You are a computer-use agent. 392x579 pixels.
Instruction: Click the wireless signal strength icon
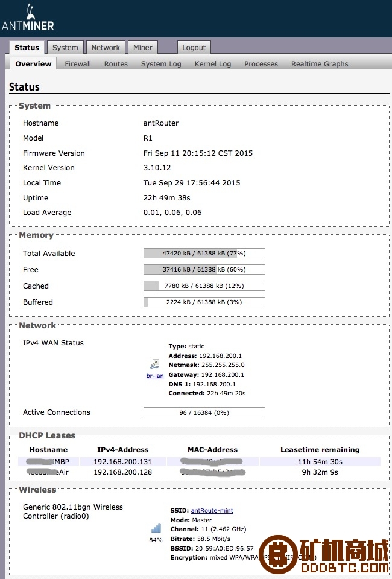click(x=156, y=528)
